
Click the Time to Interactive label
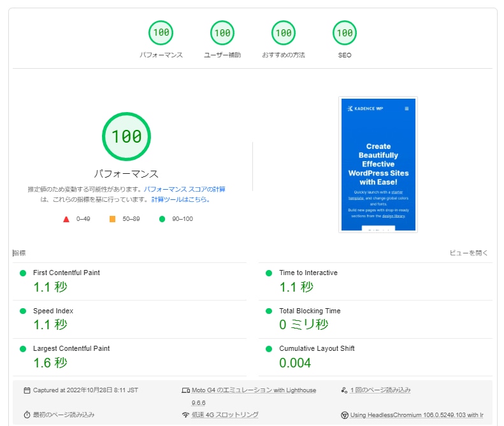(308, 273)
